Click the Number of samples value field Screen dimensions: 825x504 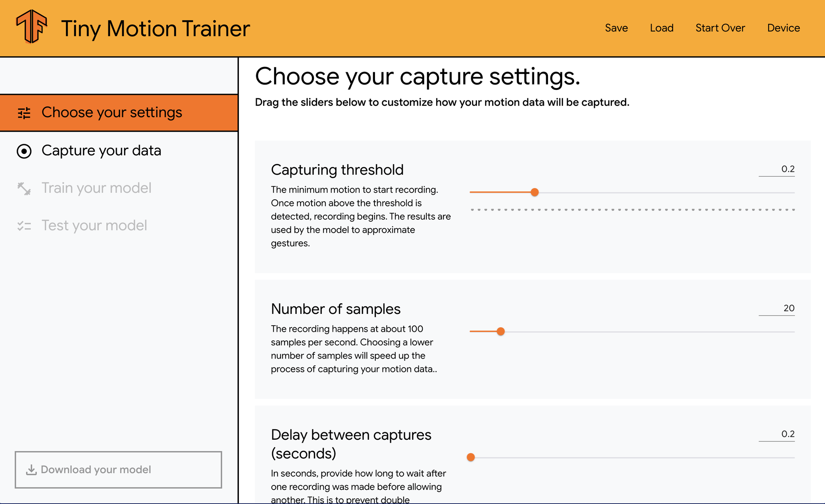pos(777,308)
